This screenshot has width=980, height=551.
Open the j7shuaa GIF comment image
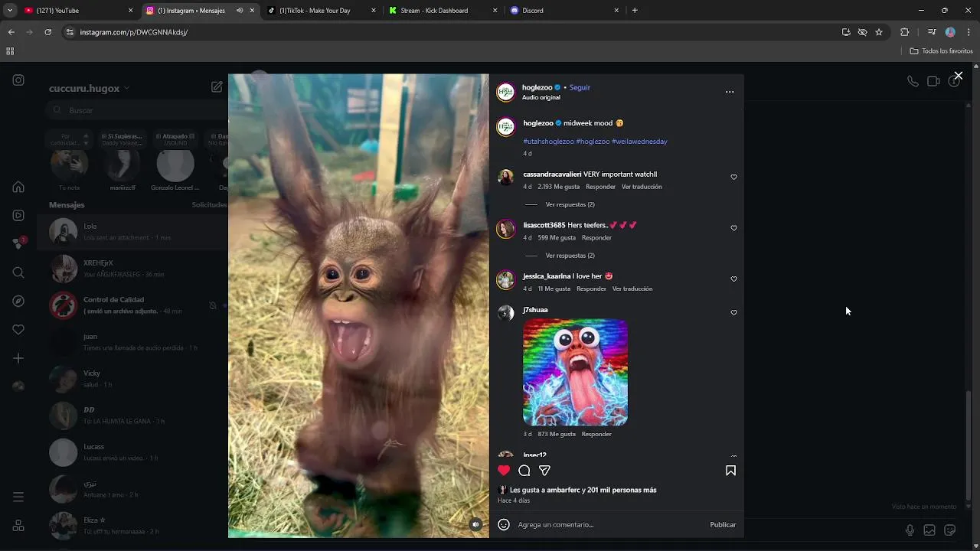coord(575,372)
